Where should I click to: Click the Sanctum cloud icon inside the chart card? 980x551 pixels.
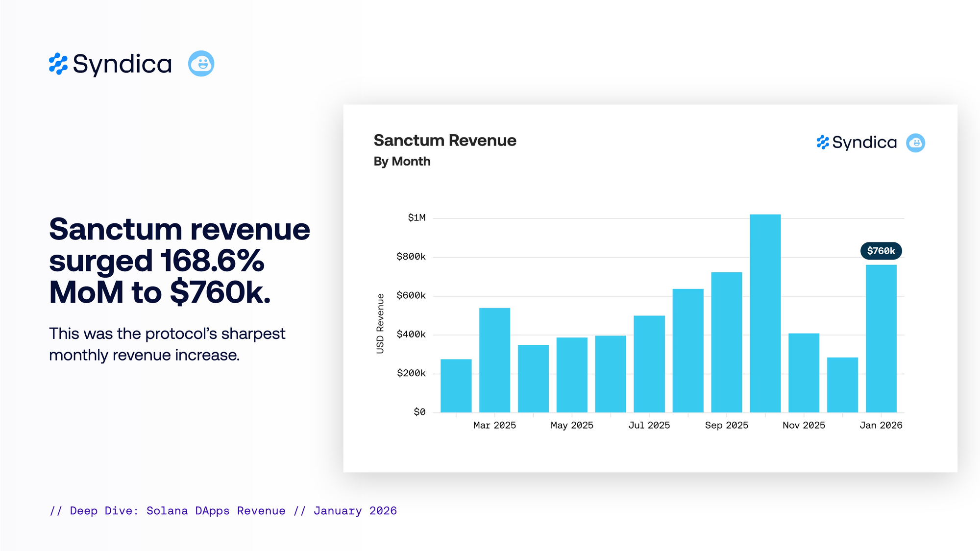click(915, 143)
